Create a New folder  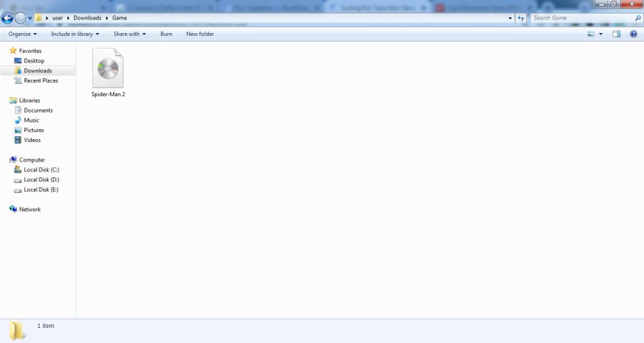tap(200, 34)
